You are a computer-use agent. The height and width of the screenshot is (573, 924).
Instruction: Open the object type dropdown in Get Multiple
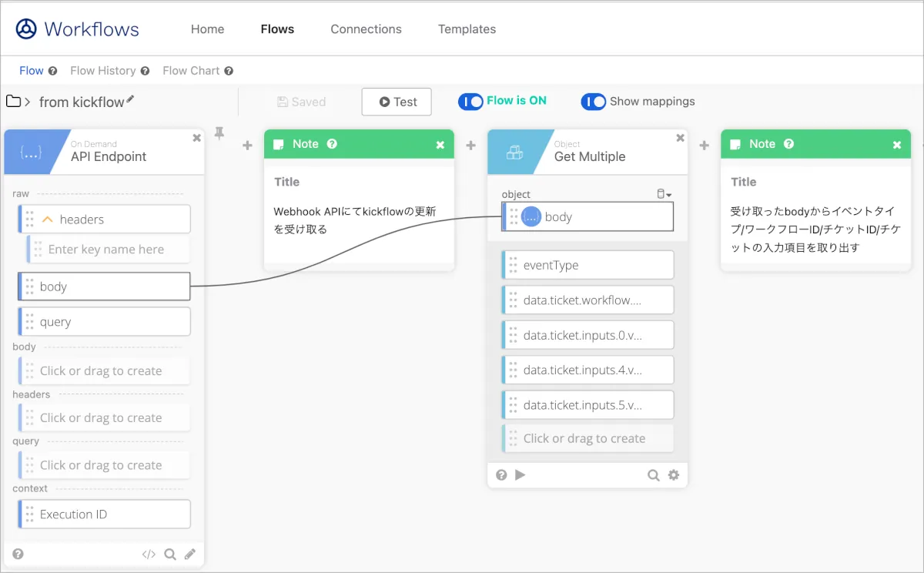664,194
